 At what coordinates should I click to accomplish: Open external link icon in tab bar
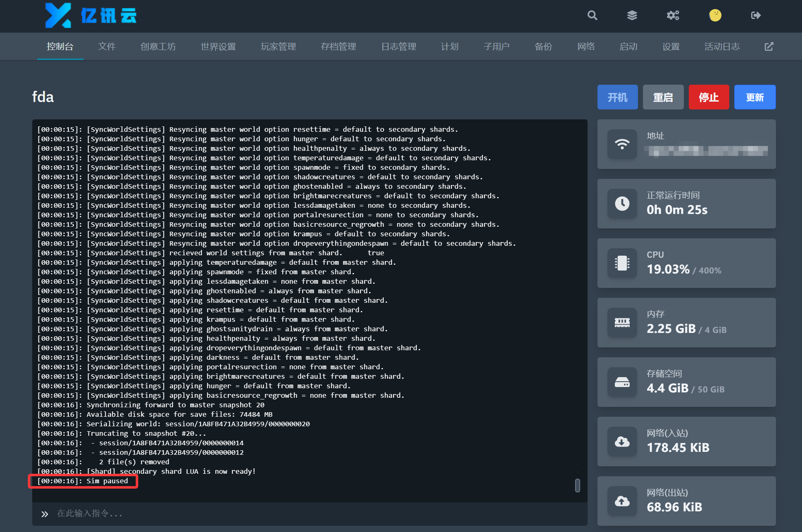(769, 47)
